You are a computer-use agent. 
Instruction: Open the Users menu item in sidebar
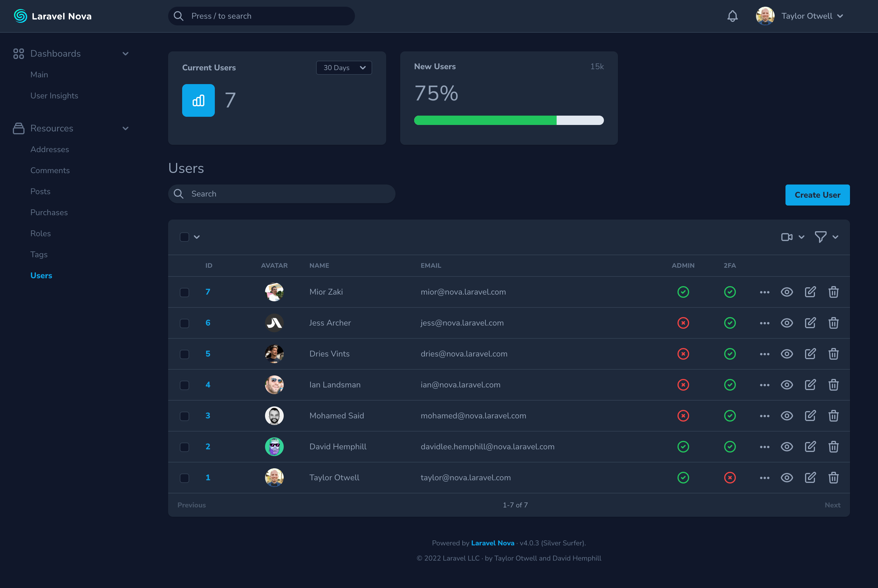(x=41, y=275)
